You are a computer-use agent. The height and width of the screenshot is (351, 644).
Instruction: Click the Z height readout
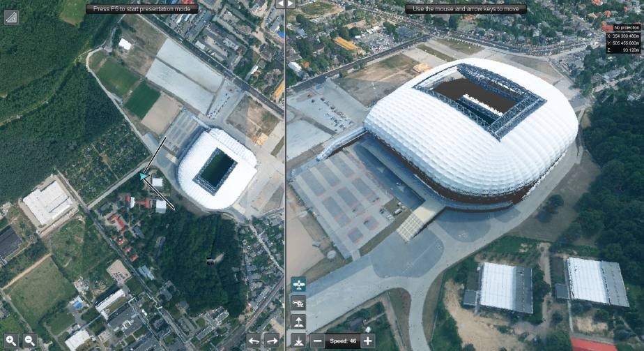click(x=623, y=50)
